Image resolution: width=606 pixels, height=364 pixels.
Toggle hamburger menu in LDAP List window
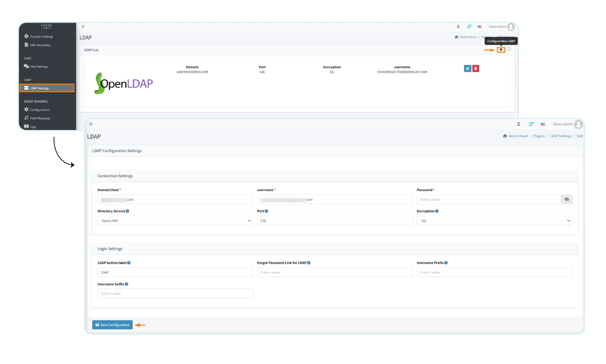point(83,27)
